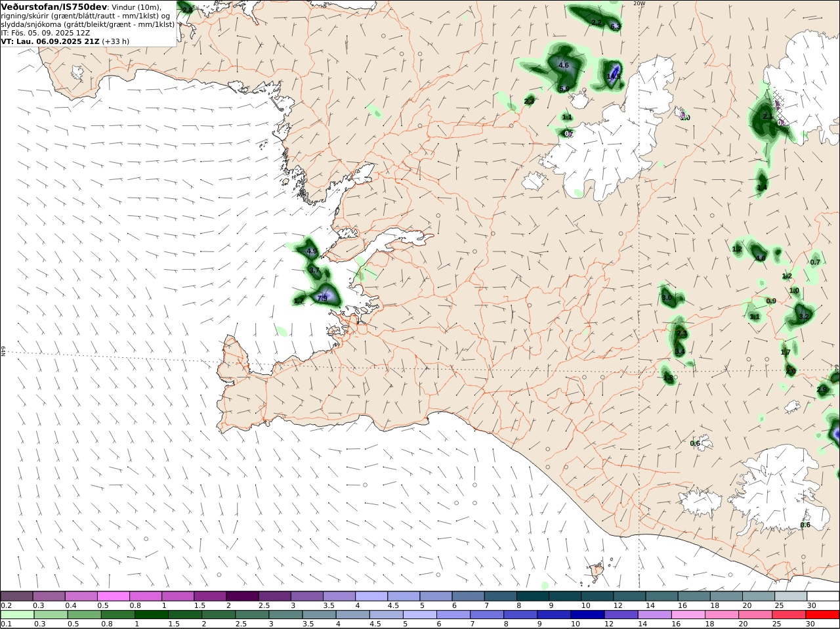Click the 2.8 value near the header box
Screen dimensions: 840x629
(x=187, y=10)
